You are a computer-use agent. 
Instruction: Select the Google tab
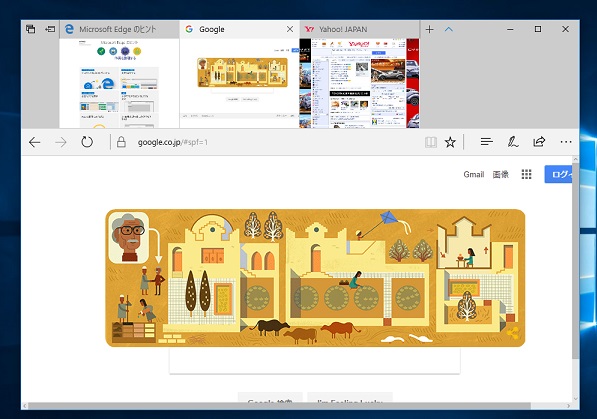(234, 29)
